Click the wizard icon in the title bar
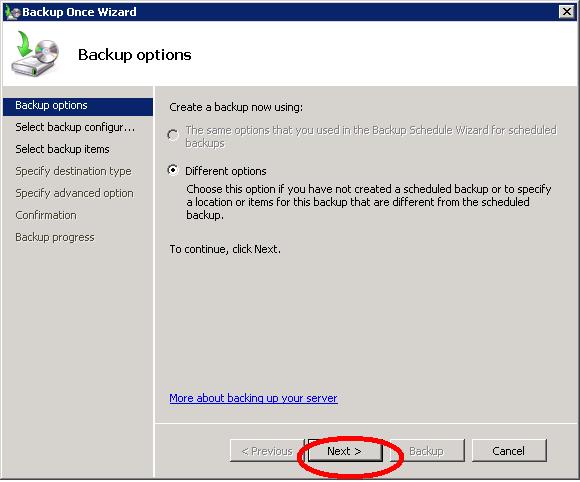The width and height of the screenshot is (580, 482). pyautogui.click(x=12, y=12)
